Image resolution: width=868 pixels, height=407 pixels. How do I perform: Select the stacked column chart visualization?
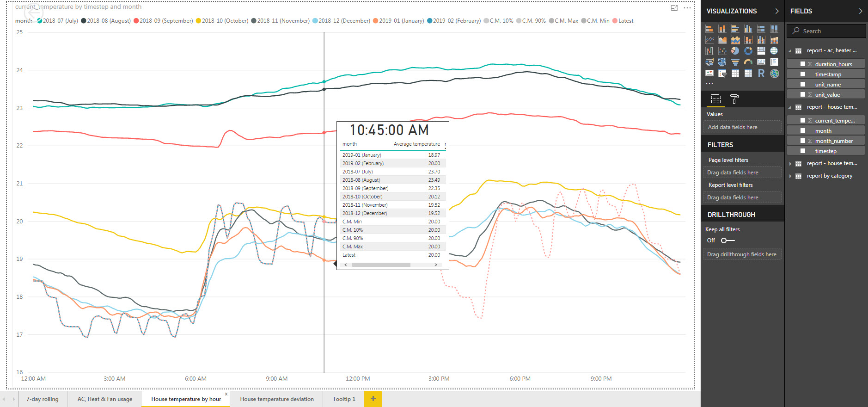coord(722,29)
